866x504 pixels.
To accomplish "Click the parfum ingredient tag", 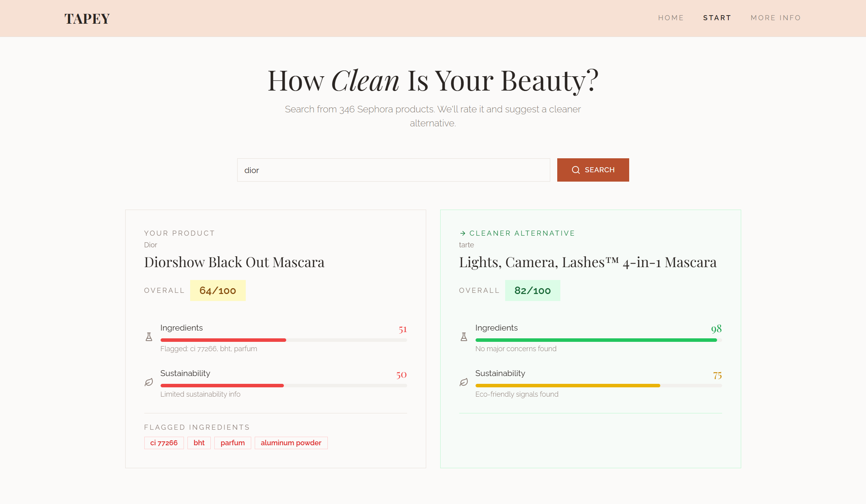I will tap(233, 443).
